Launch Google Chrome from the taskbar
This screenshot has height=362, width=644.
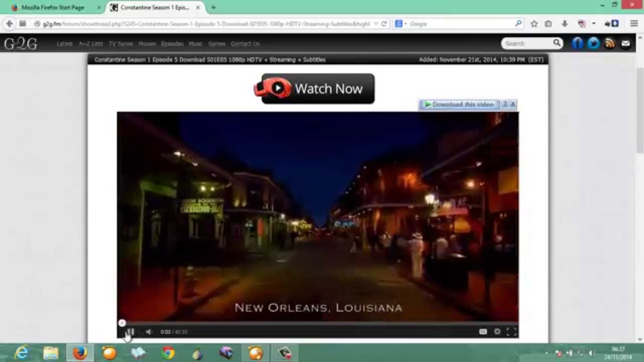click(168, 353)
